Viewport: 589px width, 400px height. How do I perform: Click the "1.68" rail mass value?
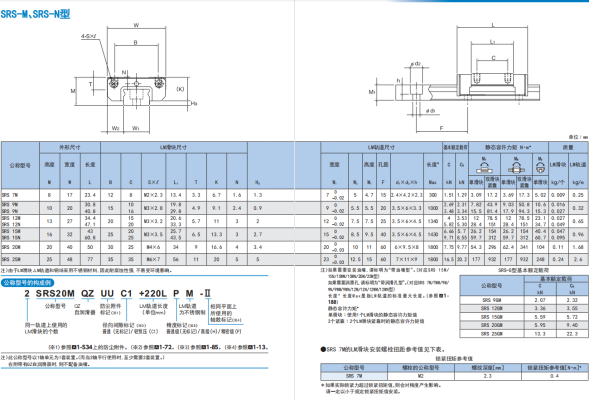point(578,247)
